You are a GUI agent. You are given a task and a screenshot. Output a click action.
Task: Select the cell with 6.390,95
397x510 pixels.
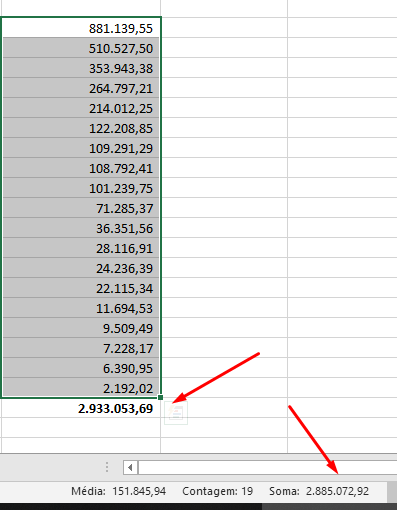click(x=81, y=368)
